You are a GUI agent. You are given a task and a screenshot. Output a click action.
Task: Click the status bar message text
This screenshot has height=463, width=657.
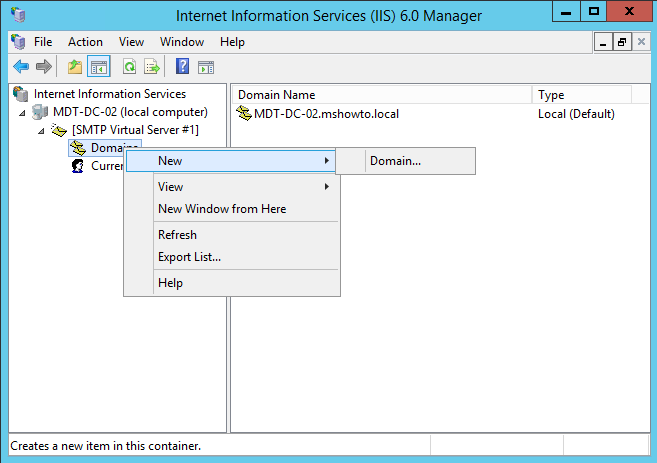pos(106,446)
